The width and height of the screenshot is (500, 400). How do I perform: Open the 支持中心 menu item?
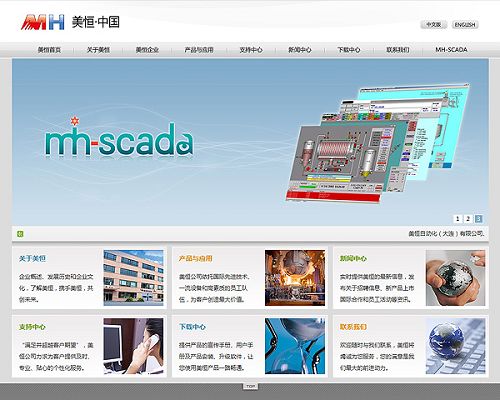coord(251,50)
